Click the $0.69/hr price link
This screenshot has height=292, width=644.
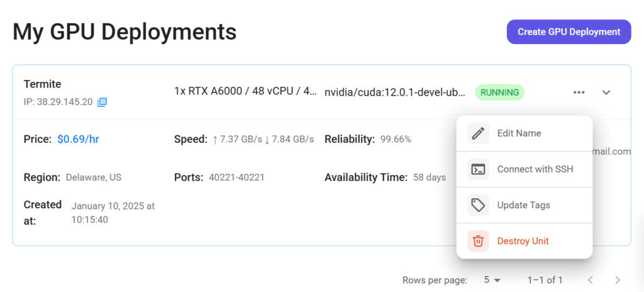pos(78,139)
